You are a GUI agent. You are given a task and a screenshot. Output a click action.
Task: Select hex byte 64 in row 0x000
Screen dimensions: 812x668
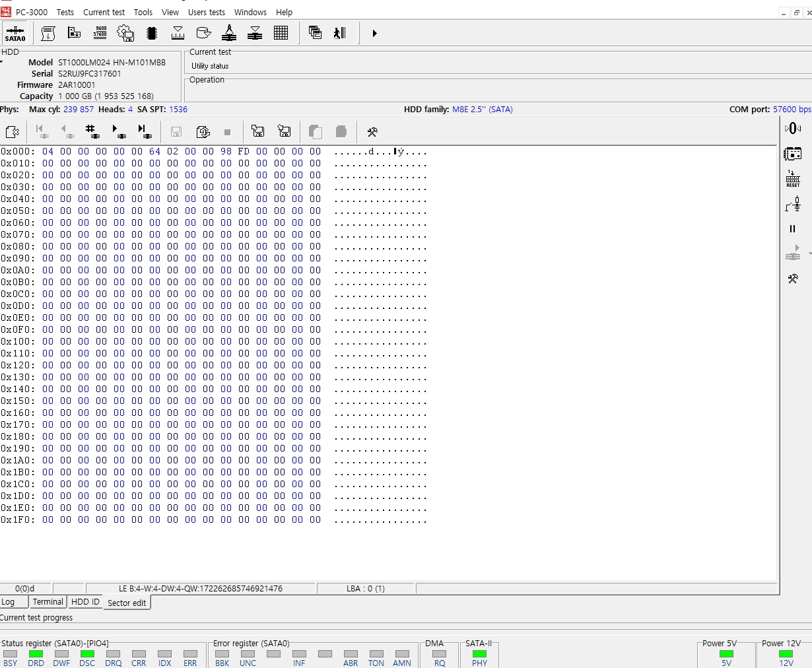pyautogui.click(x=154, y=151)
